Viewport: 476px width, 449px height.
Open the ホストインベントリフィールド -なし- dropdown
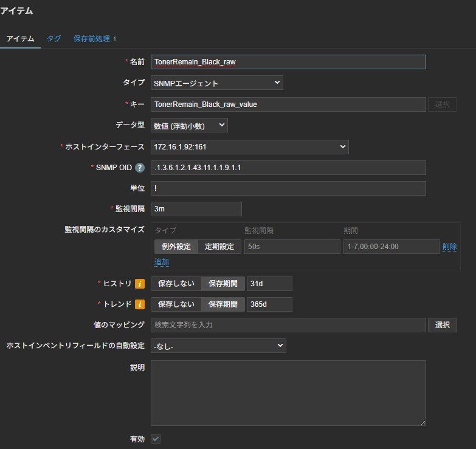218,346
